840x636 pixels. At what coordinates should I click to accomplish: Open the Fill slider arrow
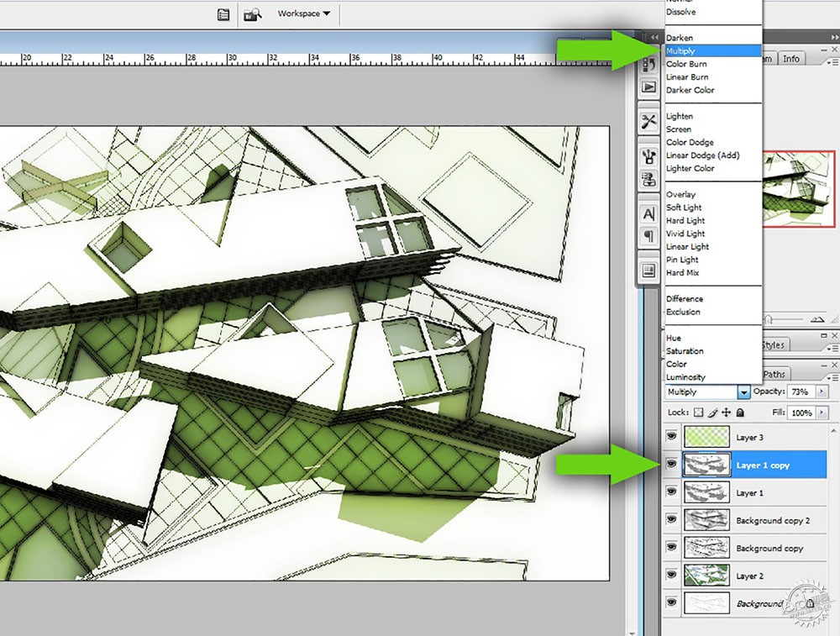[x=822, y=413]
